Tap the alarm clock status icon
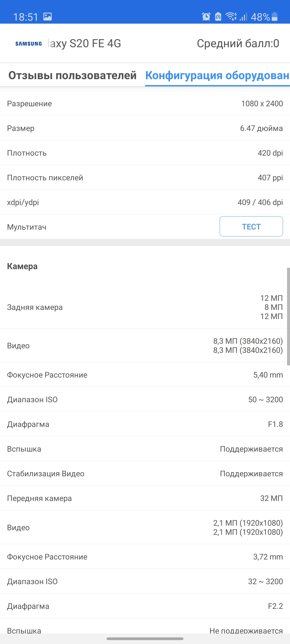Screen dimensions: 290x644 coord(206,17)
